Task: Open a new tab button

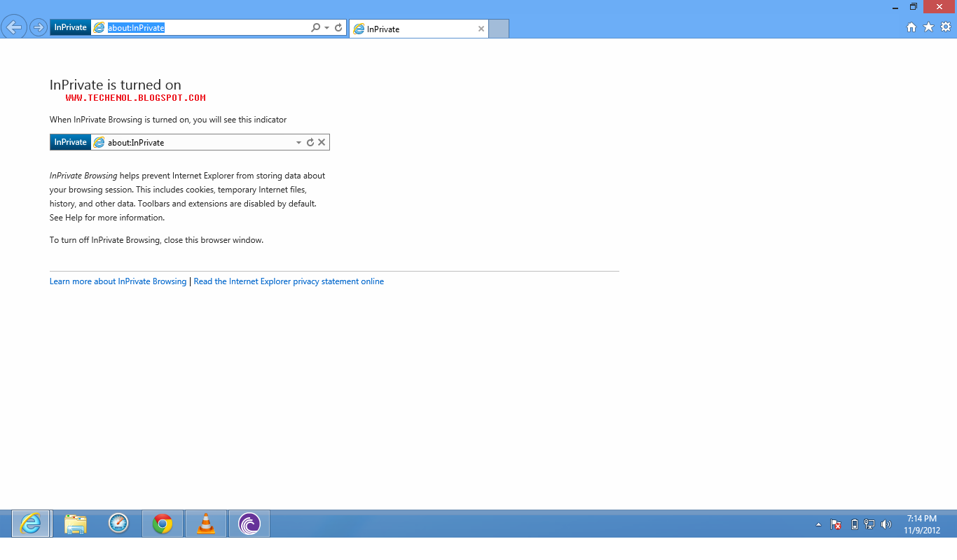Action: pyautogui.click(x=498, y=29)
